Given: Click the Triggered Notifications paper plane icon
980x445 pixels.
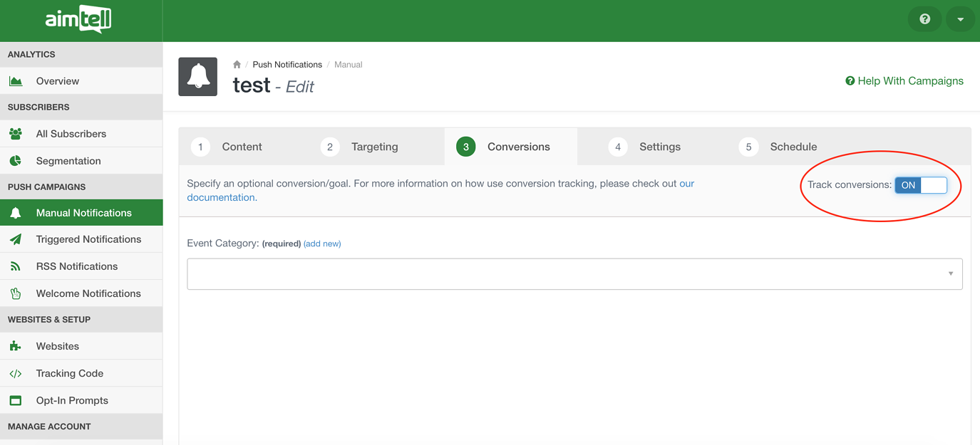Looking at the screenshot, I should [17, 239].
